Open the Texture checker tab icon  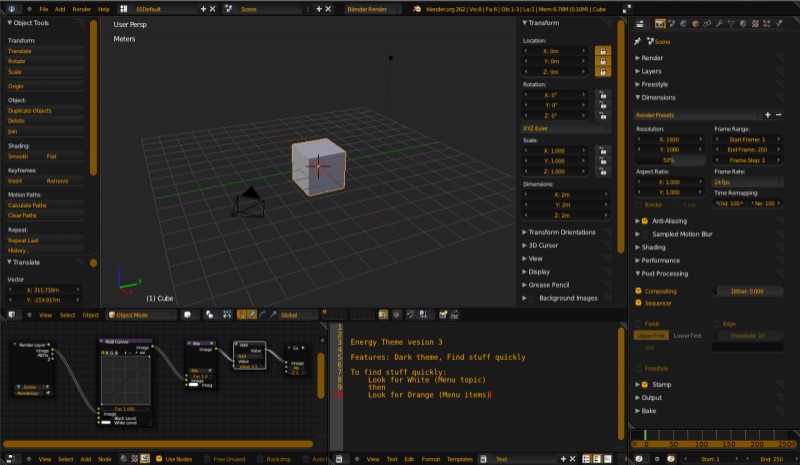(755, 23)
